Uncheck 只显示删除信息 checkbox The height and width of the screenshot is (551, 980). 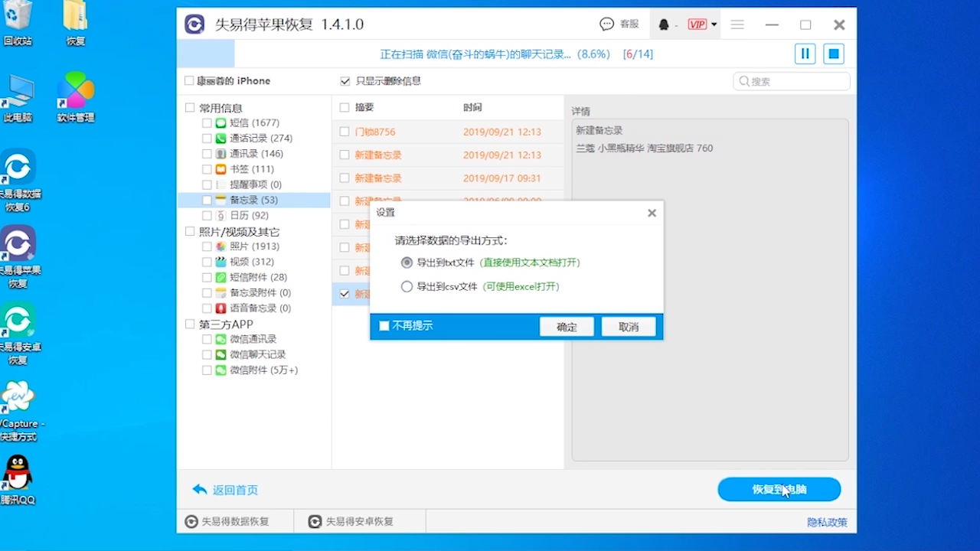coord(345,81)
